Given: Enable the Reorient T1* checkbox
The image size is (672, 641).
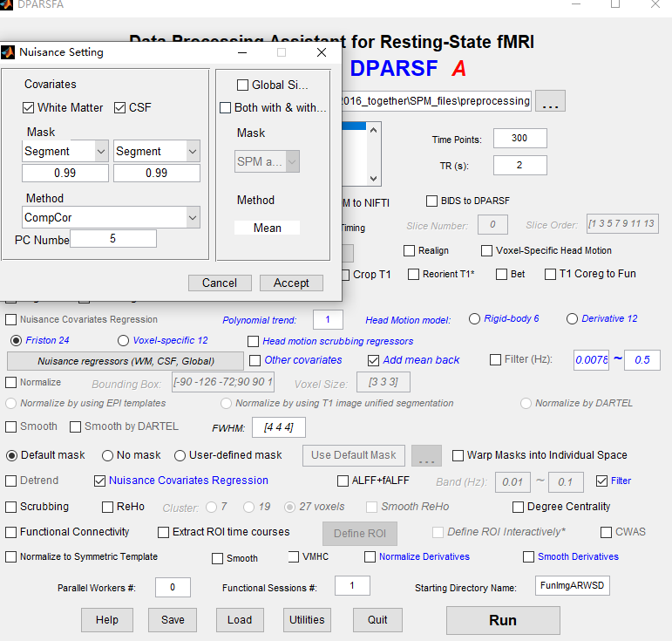Looking at the screenshot, I should coord(413,274).
